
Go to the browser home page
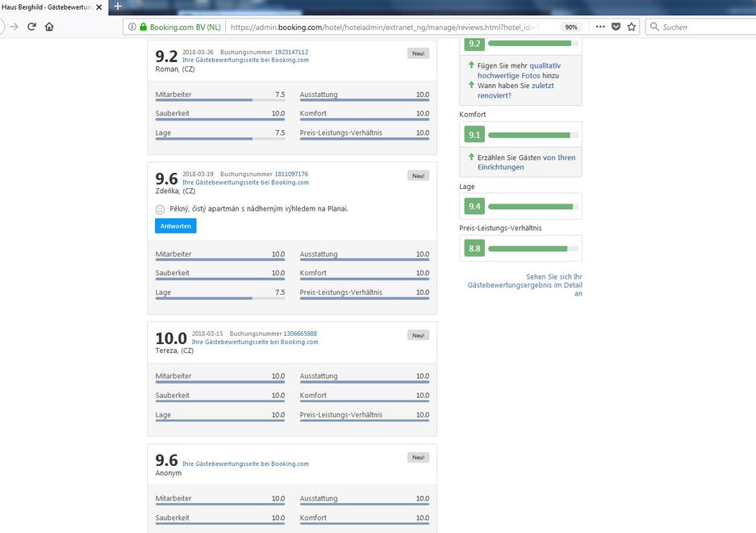click(49, 27)
